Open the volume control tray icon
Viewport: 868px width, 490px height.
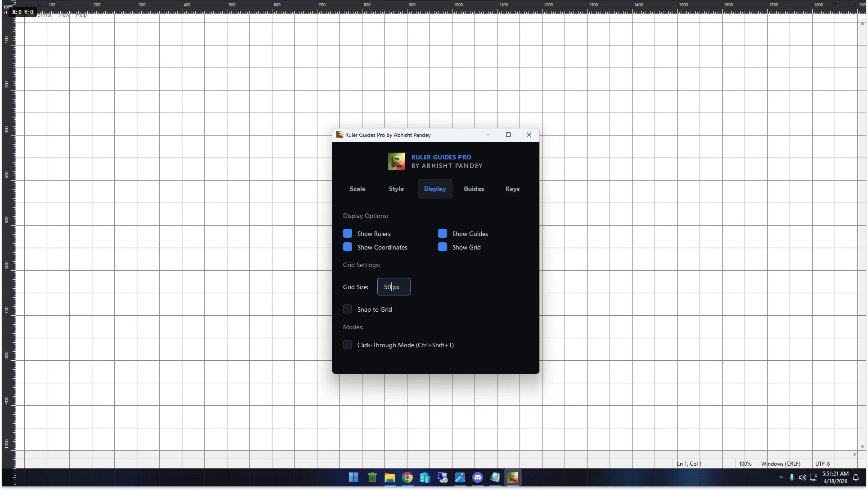click(802, 477)
